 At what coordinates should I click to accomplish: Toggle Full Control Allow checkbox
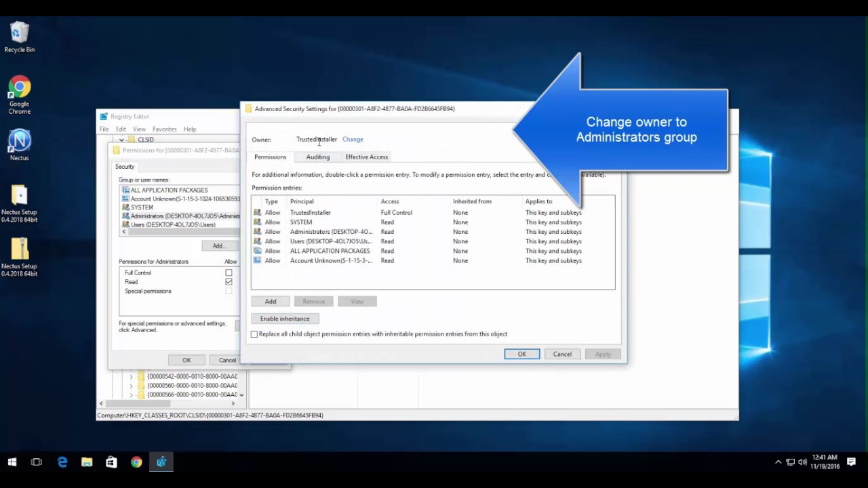[229, 272]
